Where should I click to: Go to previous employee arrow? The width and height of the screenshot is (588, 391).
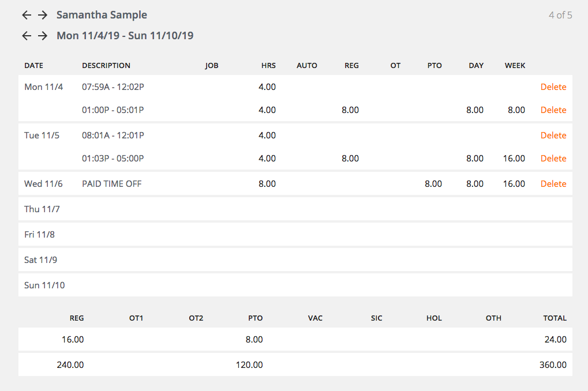(x=27, y=15)
